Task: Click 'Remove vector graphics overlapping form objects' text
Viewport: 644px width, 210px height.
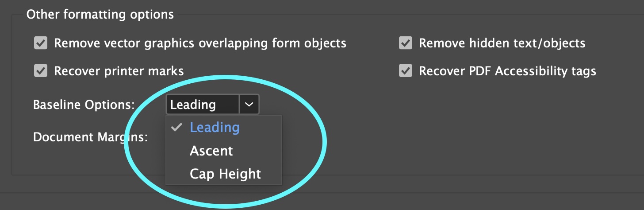Action: [200, 43]
